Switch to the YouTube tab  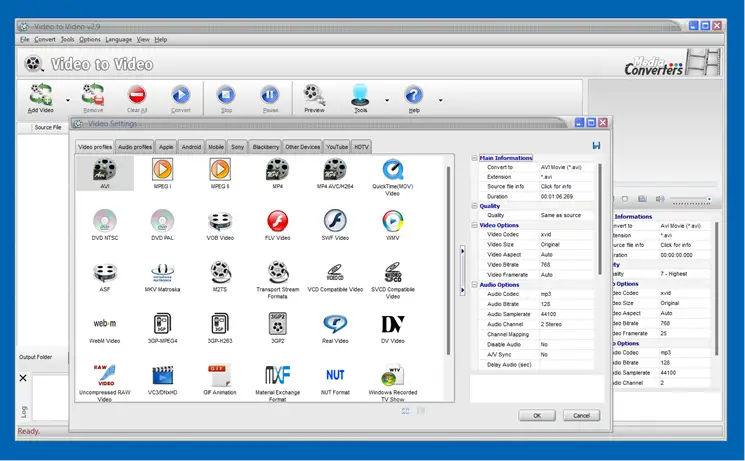337,147
